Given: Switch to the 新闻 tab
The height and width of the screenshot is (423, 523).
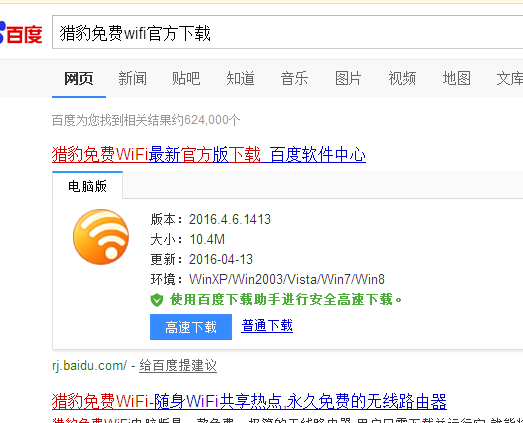Looking at the screenshot, I should click(x=132, y=79).
